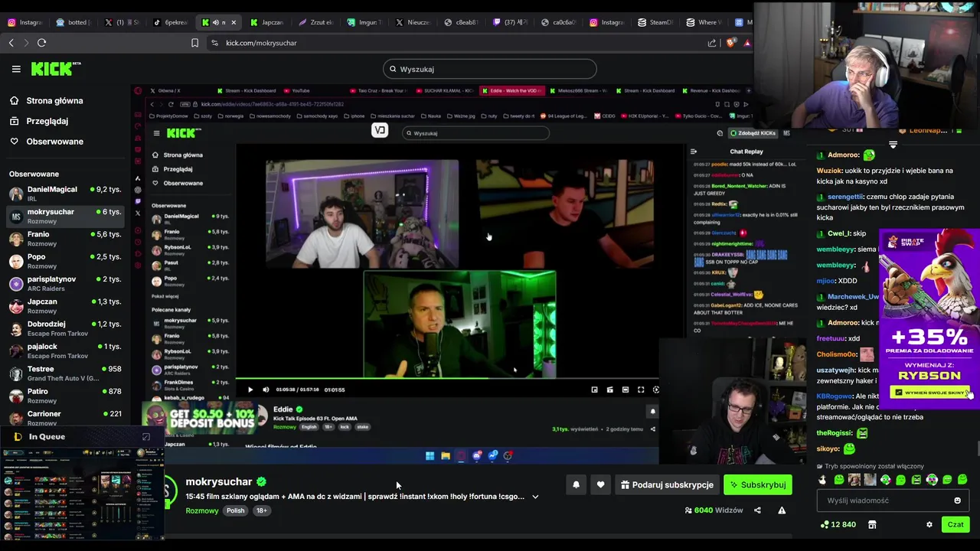Click the In Queue panel expand icon
Viewport: 980px width, 551px height.
pos(146,437)
